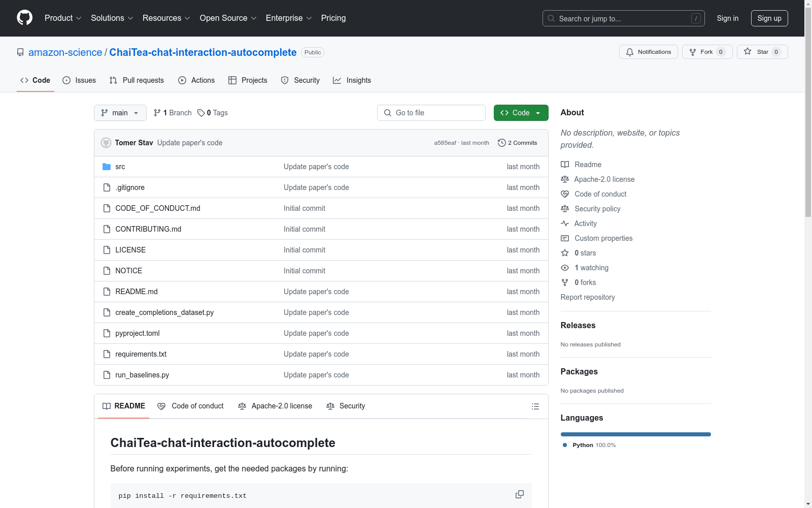Click the LICENSE file icon

coord(107,250)
